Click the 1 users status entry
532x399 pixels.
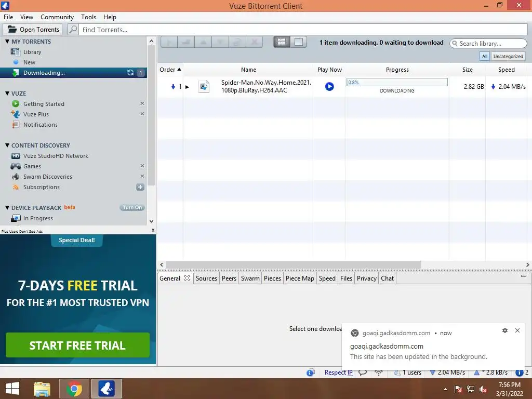(407, 373)
